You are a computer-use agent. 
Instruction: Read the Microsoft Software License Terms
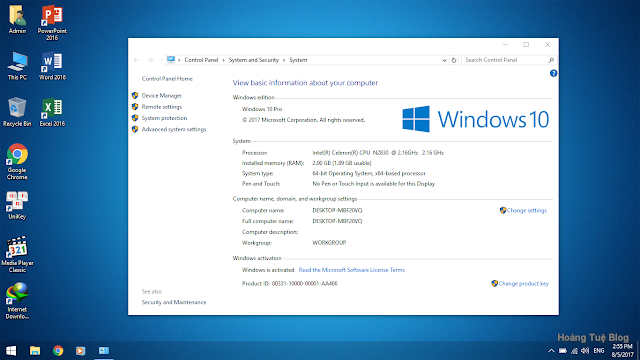pyautogui.click(x=351, y=270)
